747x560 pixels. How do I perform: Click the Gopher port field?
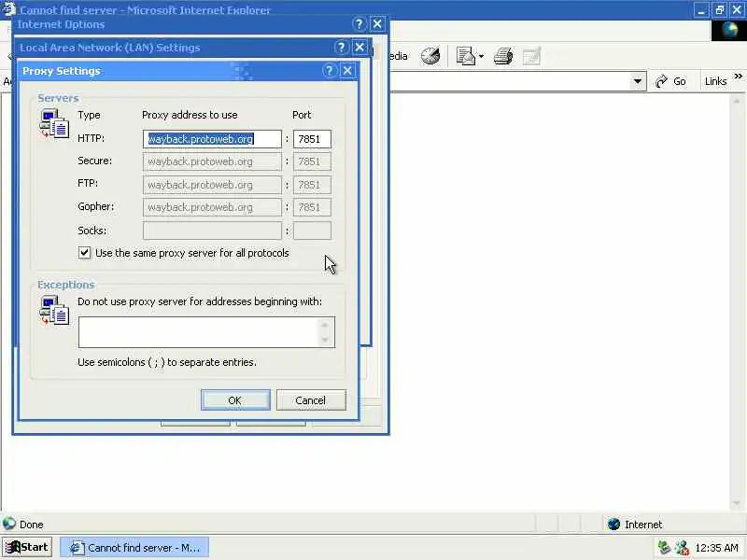[x=312, y=207]
